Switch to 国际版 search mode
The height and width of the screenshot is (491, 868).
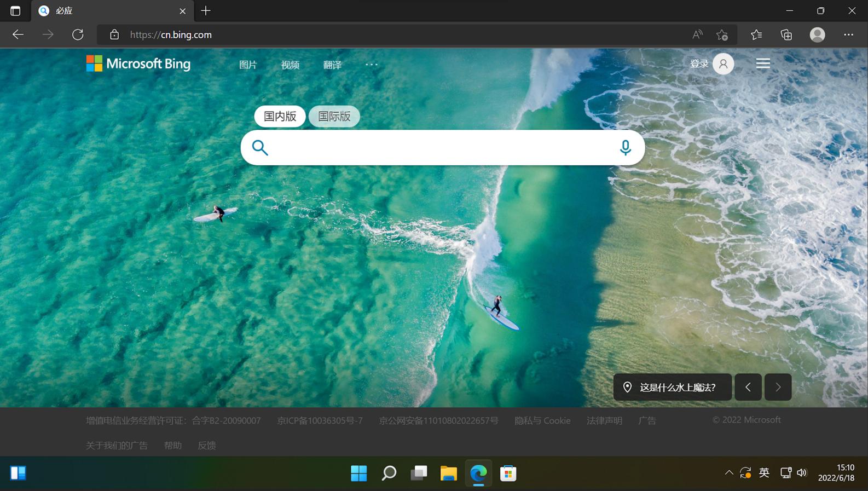(x=334, y=116)
